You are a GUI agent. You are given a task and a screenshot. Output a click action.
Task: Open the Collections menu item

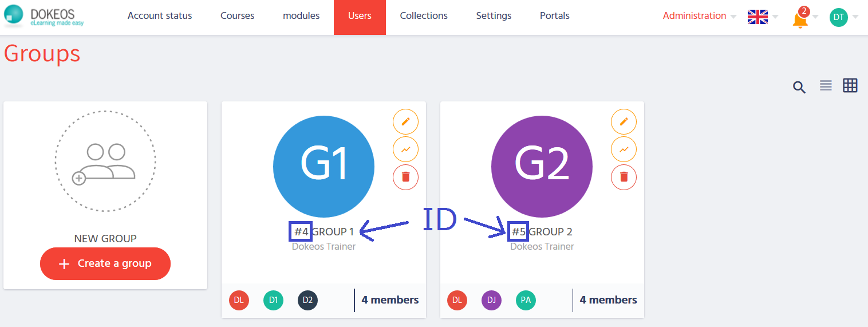pyautogui.click(x=424, y=16)
